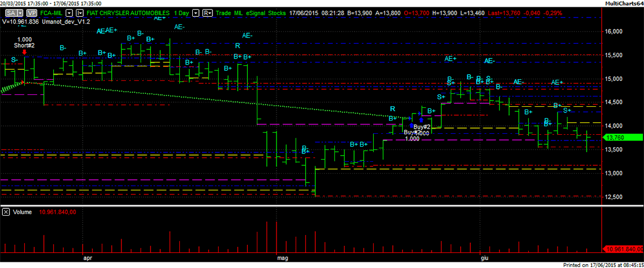
Task: Click the red Short#2 arrow marker
Action: (24, 52)
